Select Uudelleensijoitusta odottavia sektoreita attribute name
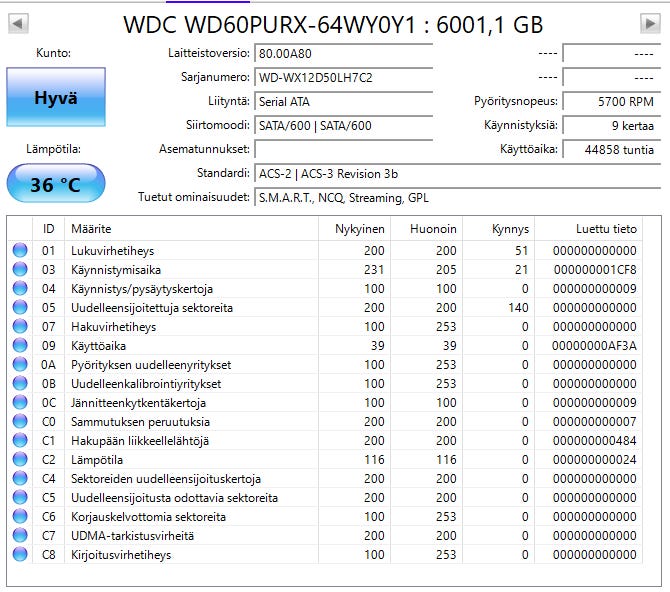 pyautogui.click(x=174, y=498)
